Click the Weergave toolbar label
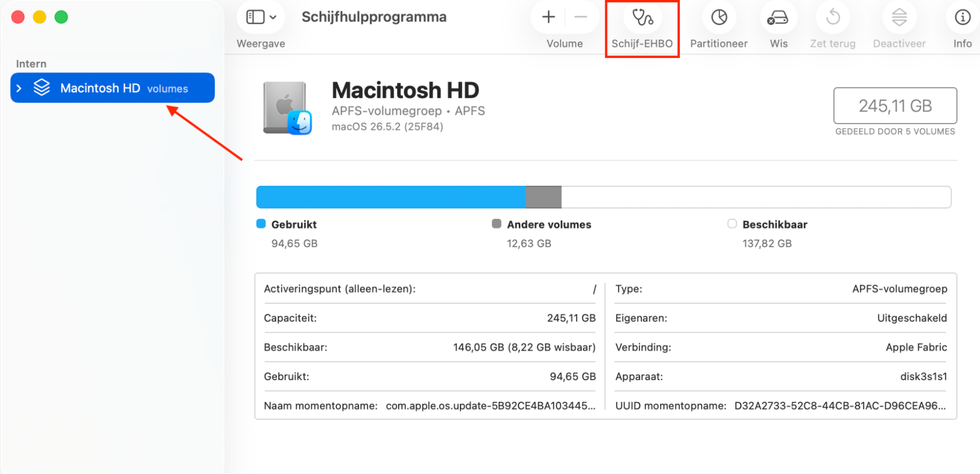This screenshot has width=980, height=474. pyautogui.click(x=261, y=44)
